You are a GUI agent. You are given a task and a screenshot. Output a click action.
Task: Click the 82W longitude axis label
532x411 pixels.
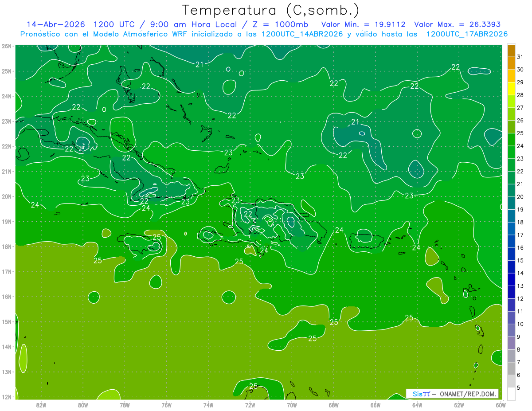(x=41, y=404)
